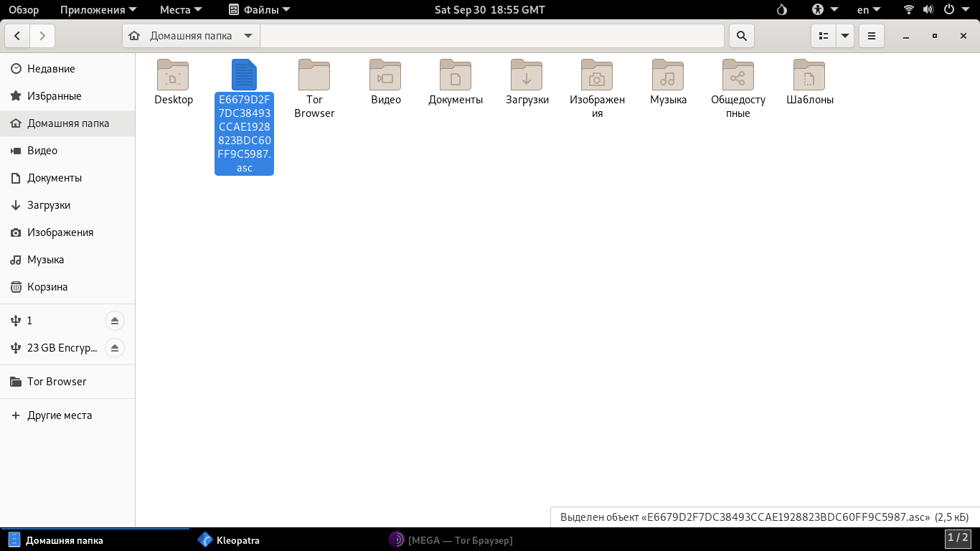Open the Tor Browser folder icon
Image resolution: width=980 pixels, height=551 pixels.
tap(314, 75)
